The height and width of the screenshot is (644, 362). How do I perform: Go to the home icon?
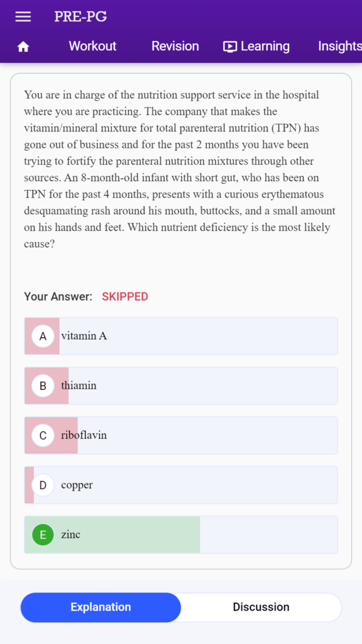[23, 47]
